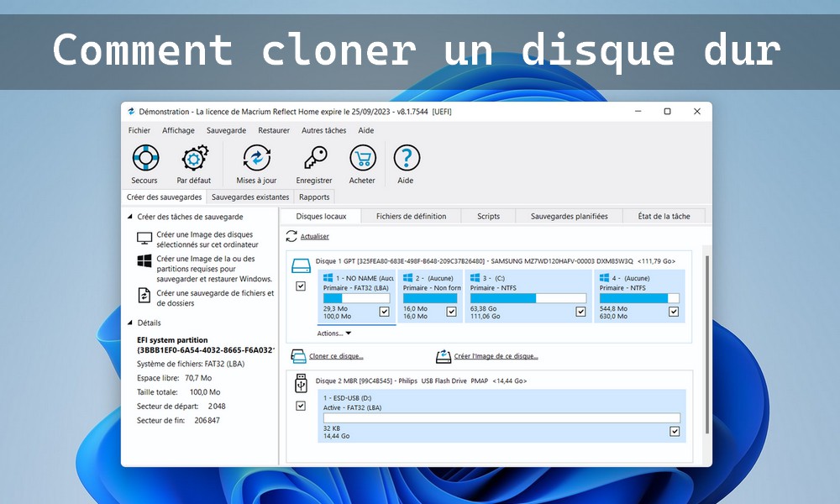Screen dimensions: 840x504
Task: Select the ESD-USB (D:) partition block
Action: click(x=501, y=416)
